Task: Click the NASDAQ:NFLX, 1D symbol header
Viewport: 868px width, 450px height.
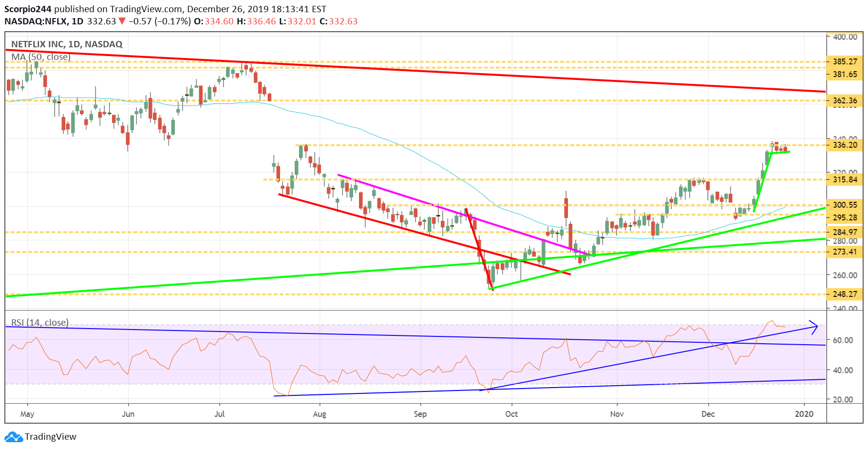Action: [44, 21]
